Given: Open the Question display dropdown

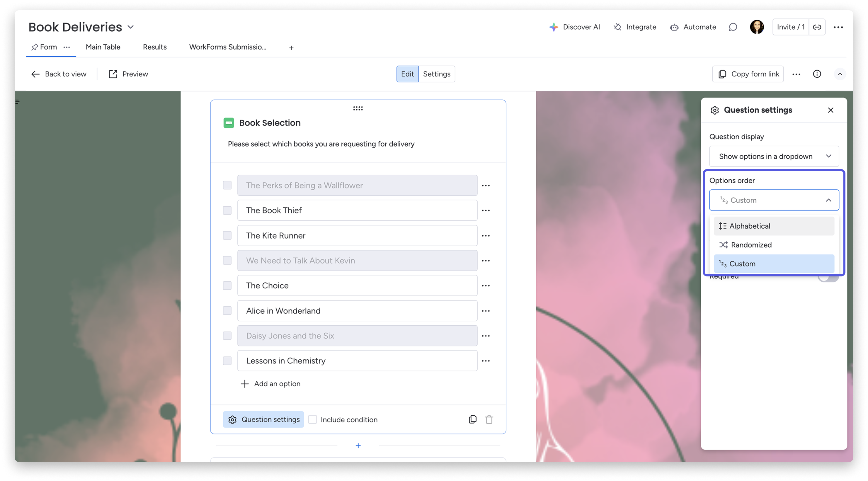Looking at the screenshot, I should [774, 157].
